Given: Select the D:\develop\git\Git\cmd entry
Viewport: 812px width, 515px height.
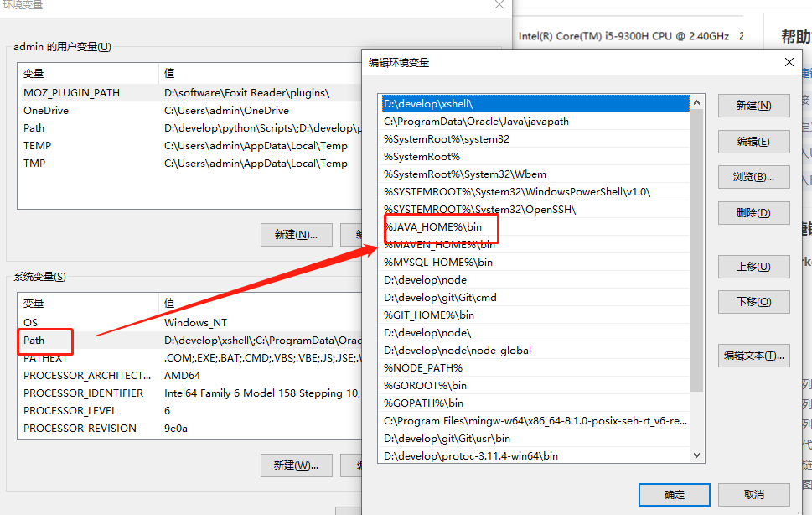Looking at the screenshot, I should point(535,298).
